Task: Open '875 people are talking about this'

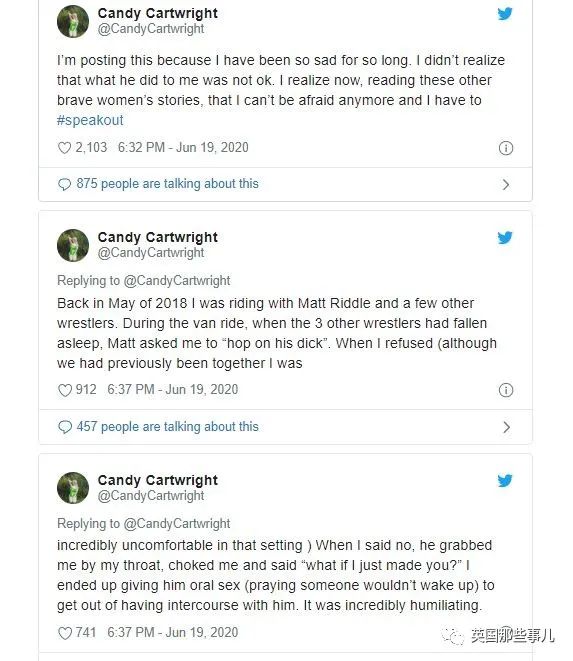Action: pyautogui.click(x=167, y=184)
